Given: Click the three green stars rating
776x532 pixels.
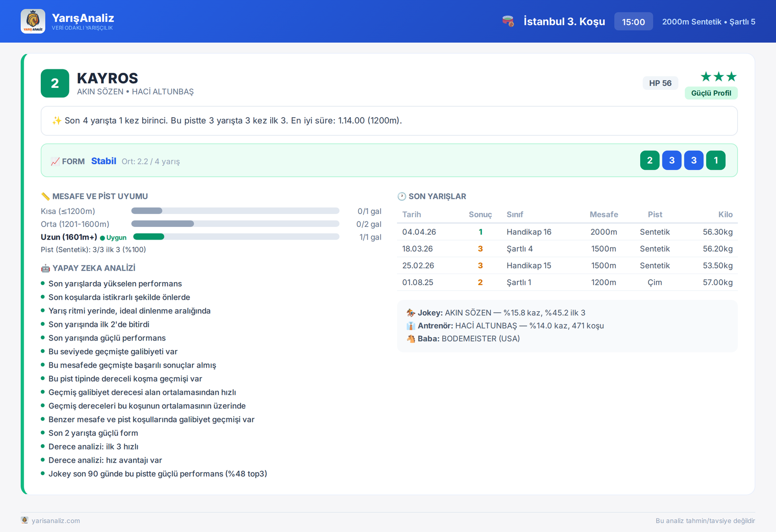Looking at the screenshot, I should 718,77.
